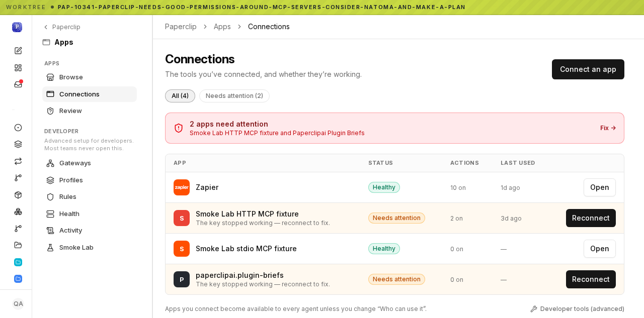
Task: Filter by Needs attention (2)
Action: 234,96
